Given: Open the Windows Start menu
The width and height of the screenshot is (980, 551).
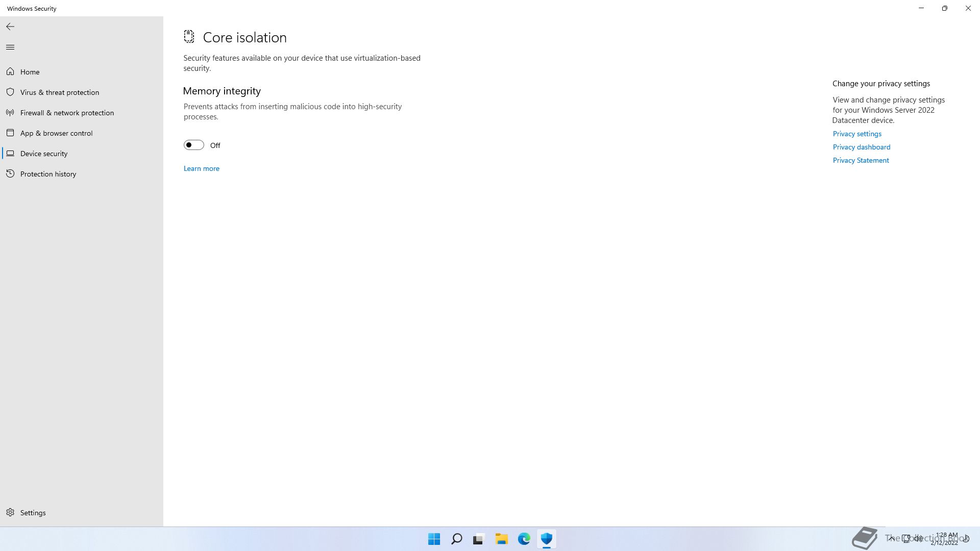Looking at the screenshot, I should click(x=434, y=539).
